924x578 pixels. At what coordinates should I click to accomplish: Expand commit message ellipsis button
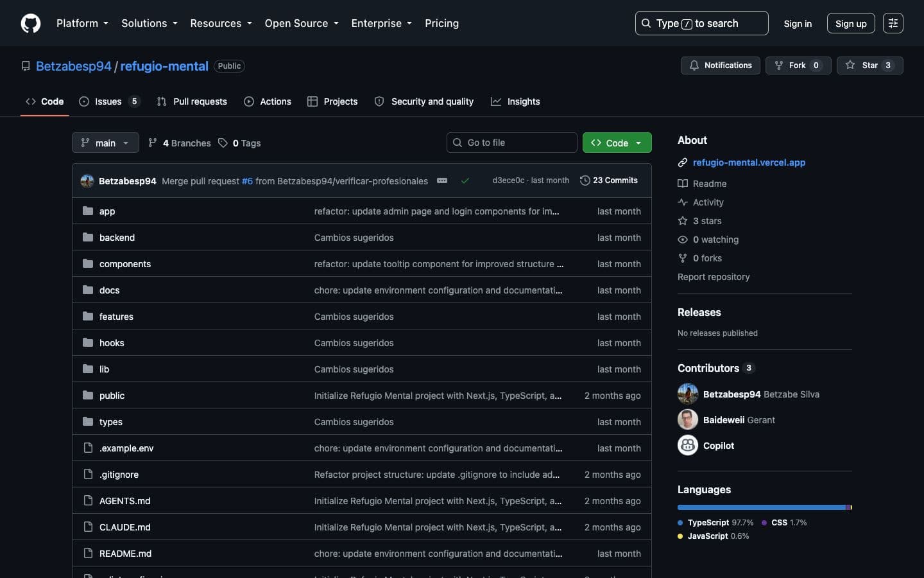tap(442, 180)
